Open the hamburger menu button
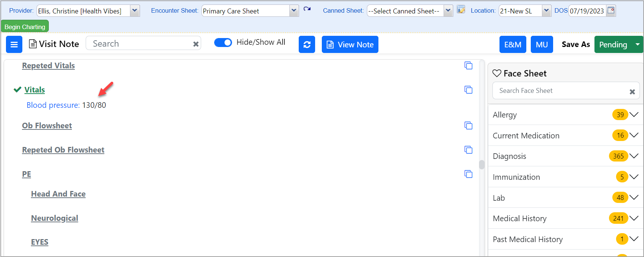 point(14,44)
